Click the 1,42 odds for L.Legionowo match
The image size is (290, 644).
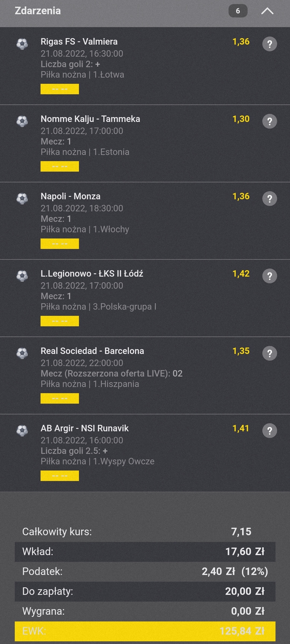241,273
